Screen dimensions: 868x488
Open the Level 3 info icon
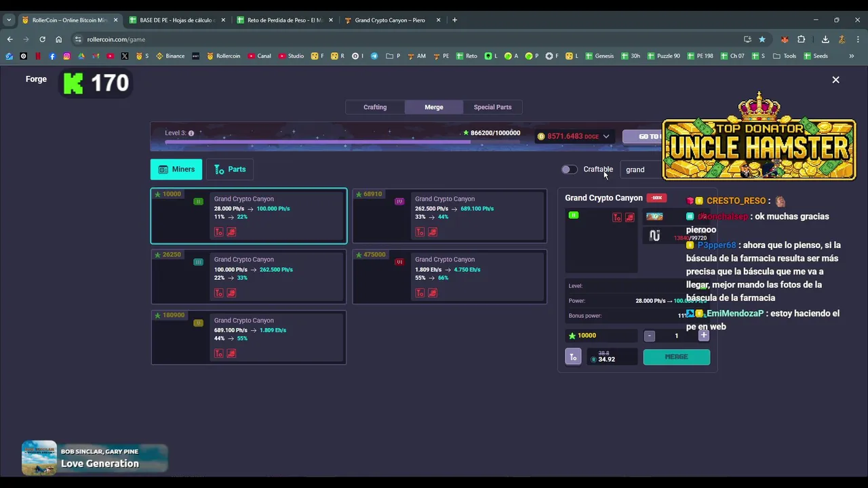pyautogui.click(x=191, y=133)
